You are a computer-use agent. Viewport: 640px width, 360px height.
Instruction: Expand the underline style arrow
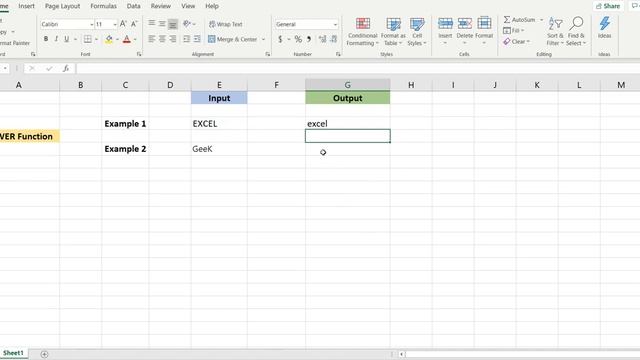coord(75,40)
